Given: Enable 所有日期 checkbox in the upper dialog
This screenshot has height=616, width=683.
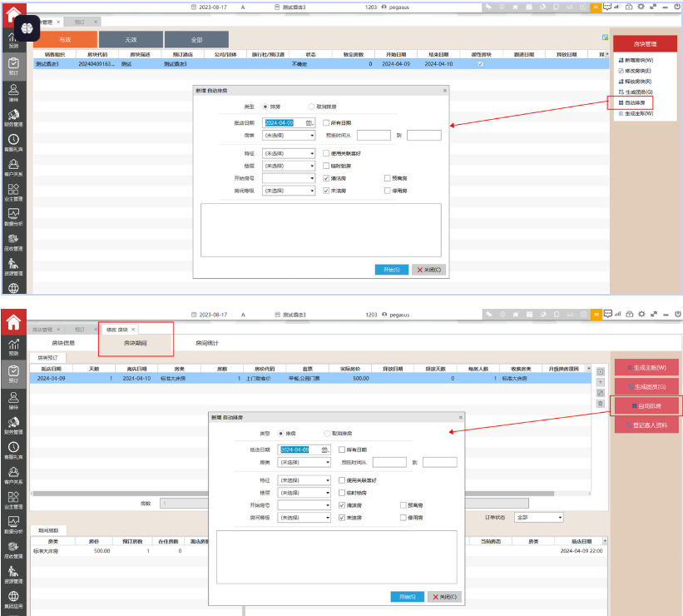Looking at the screenshot, I should [x=326, y=122].
